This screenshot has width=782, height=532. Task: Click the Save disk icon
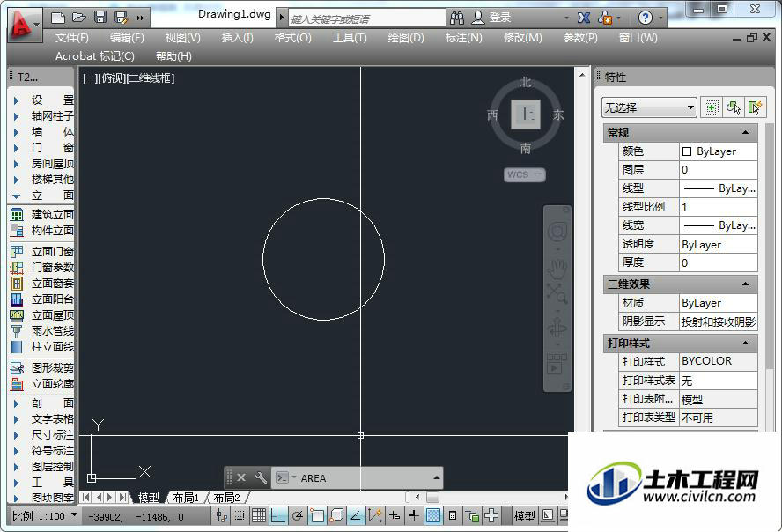[x=100, y=18]
